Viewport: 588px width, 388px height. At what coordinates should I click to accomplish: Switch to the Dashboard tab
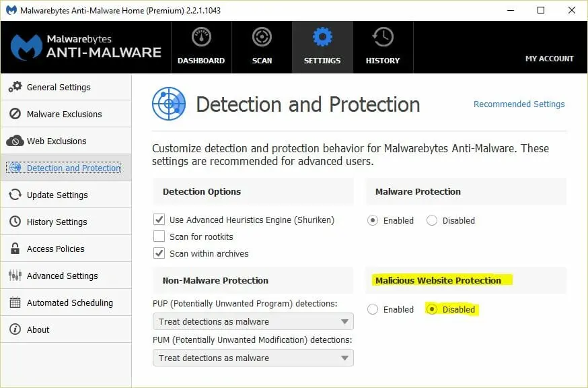pyautogui.click(x=201, y=46)
